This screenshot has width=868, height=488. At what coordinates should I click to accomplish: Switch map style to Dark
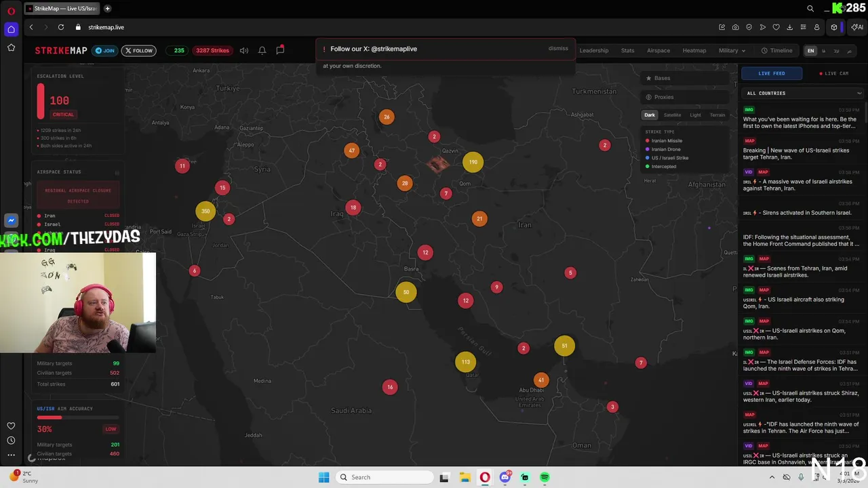point(650,115)
